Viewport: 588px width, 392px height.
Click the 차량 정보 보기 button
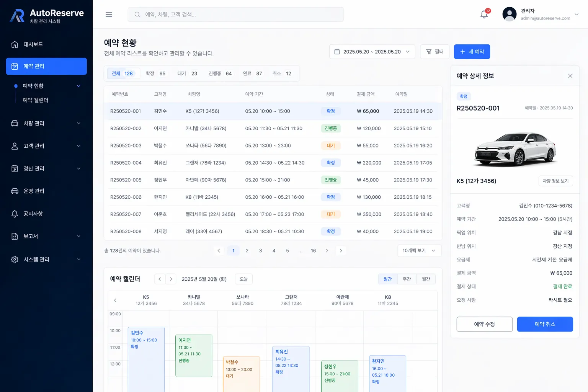[555, 181]
